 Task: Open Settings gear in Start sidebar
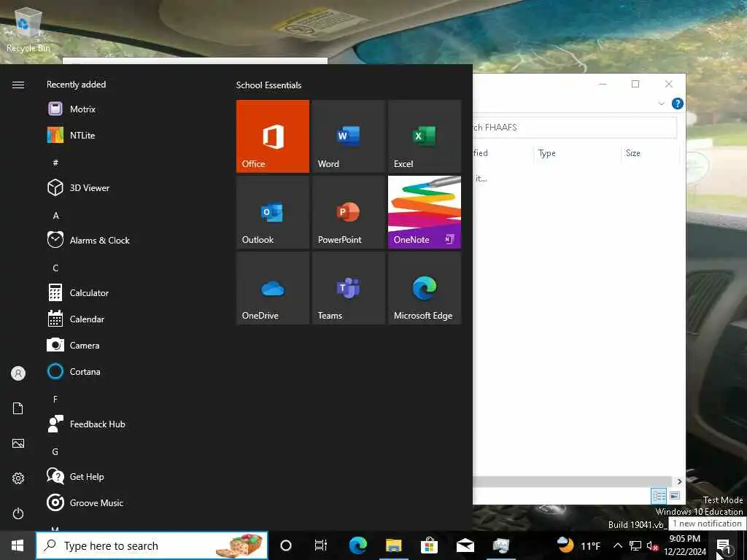[x=18, y=478]
